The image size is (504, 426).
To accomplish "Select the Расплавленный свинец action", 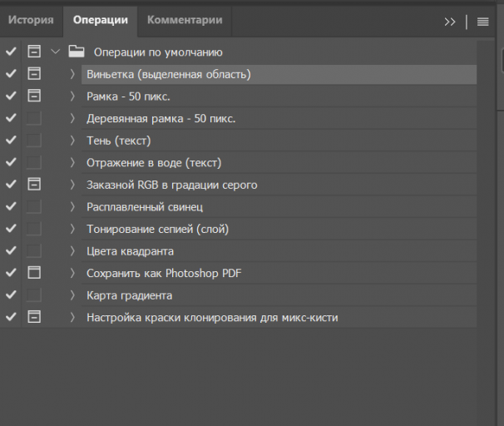I will click(279, 207).
